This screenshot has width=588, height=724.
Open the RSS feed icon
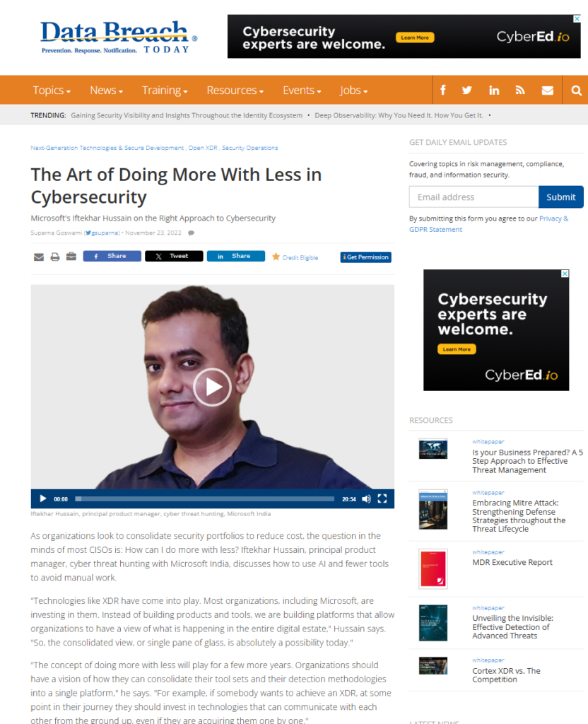coord(520,90)
